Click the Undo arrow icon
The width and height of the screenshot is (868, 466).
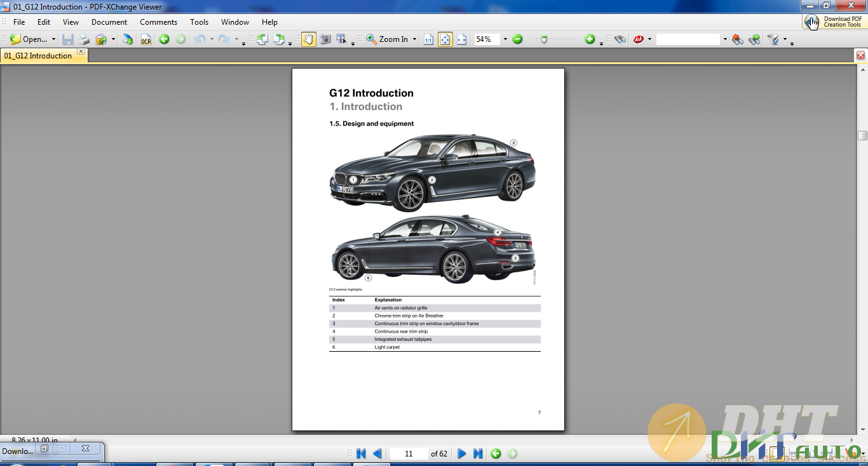point(200,39)
